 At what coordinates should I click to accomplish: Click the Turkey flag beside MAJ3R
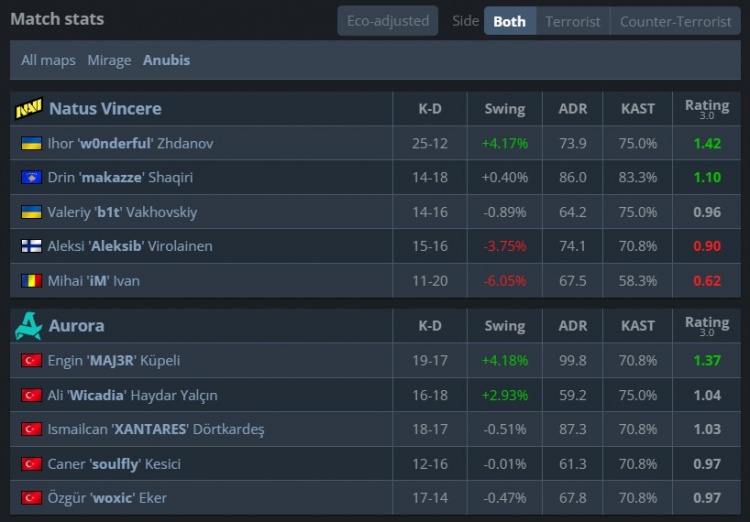pos(31,360)
